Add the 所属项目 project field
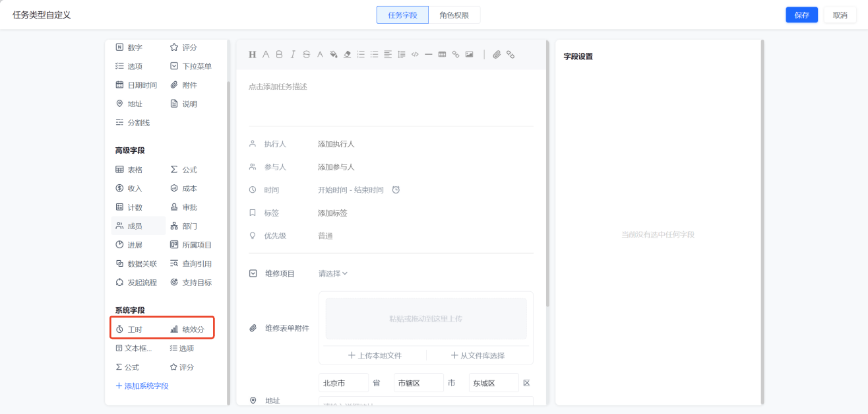The width and height of the screenshot is (868, 414). coord(192,245)
